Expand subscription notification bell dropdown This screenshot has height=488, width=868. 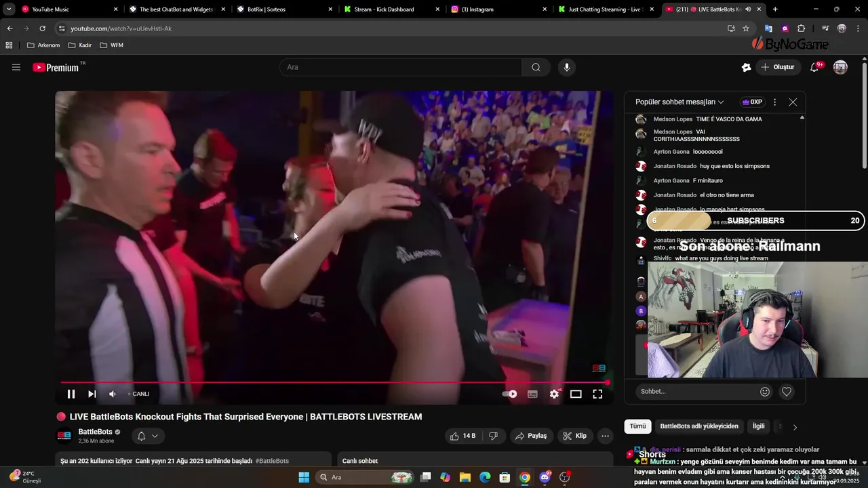coord(148,436)
